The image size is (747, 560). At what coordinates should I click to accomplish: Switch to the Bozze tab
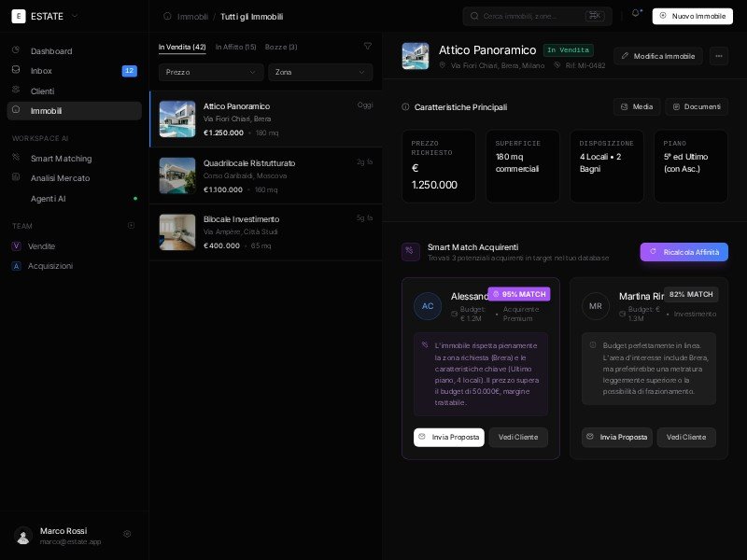point(281,47)
